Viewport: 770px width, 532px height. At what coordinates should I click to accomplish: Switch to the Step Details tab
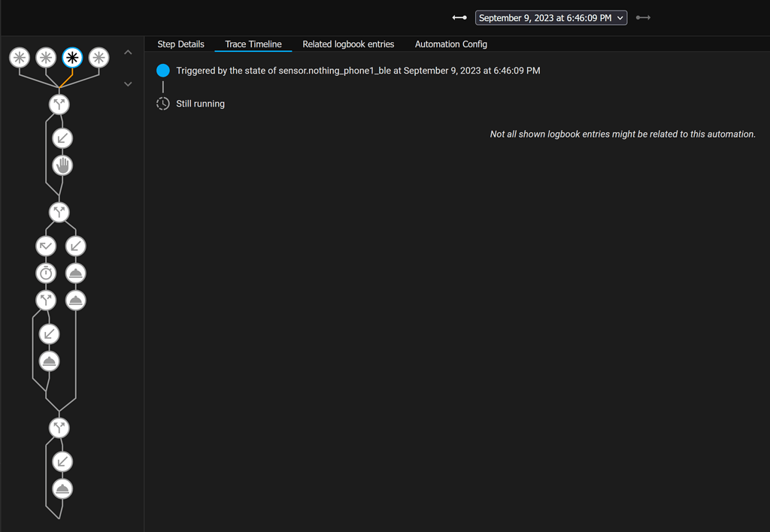click(x=180, y=44)
